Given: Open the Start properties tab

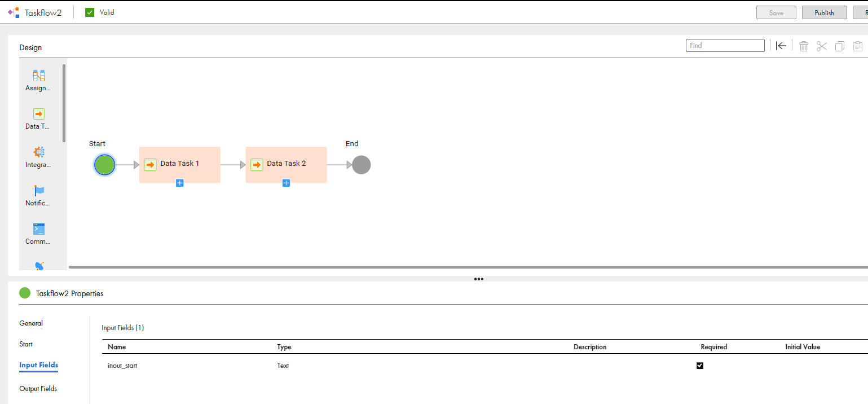Looking at the screenshot, I should (x=26, y=344).
